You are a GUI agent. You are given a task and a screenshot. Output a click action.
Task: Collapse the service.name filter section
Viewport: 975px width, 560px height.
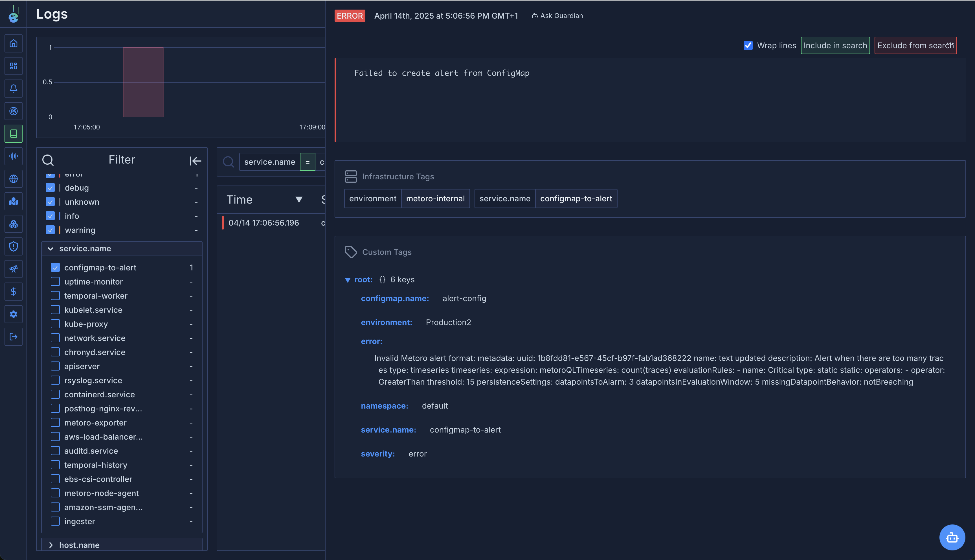50,249
